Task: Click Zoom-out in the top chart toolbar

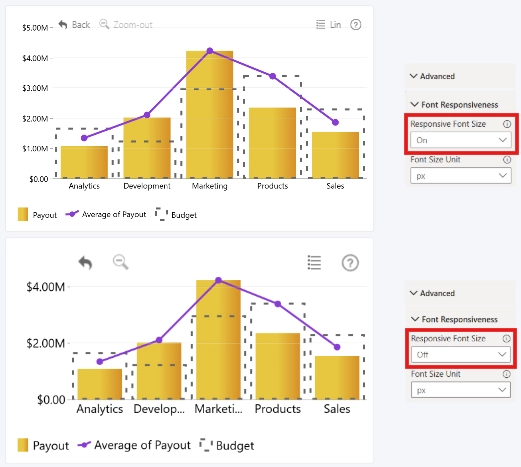Action: (126, 25)
